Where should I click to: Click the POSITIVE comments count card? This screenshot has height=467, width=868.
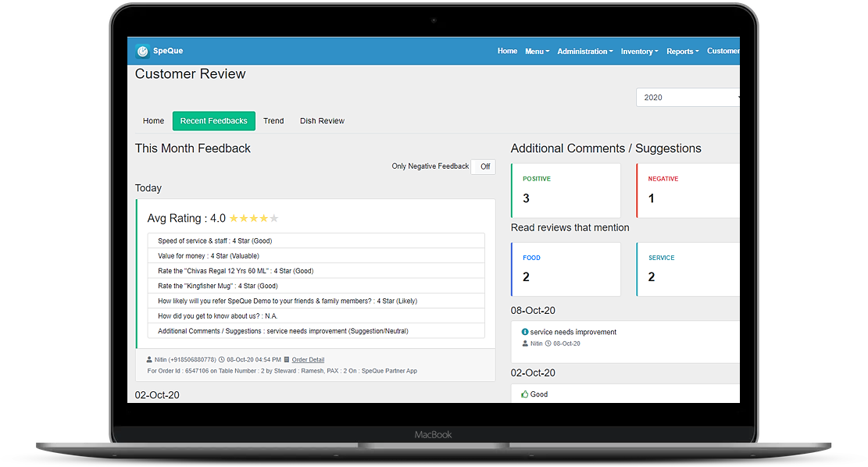[566, 190]
